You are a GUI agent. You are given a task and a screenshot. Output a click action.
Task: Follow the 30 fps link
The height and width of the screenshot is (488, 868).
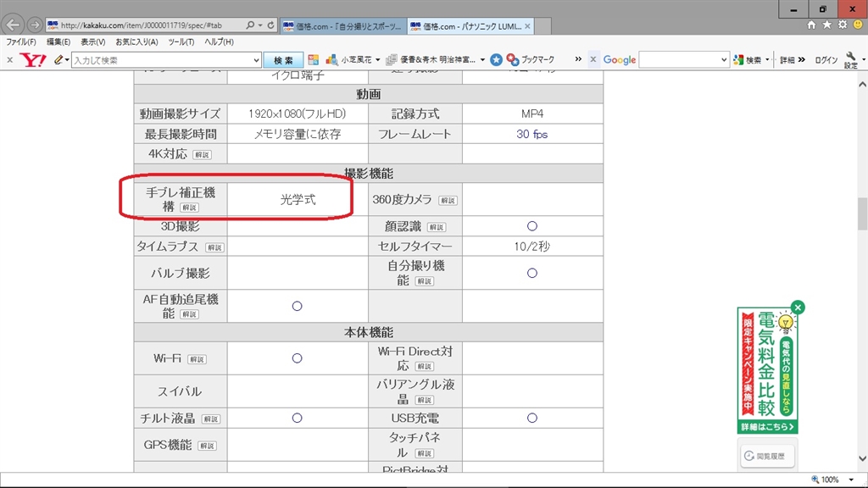coord(532,134)
